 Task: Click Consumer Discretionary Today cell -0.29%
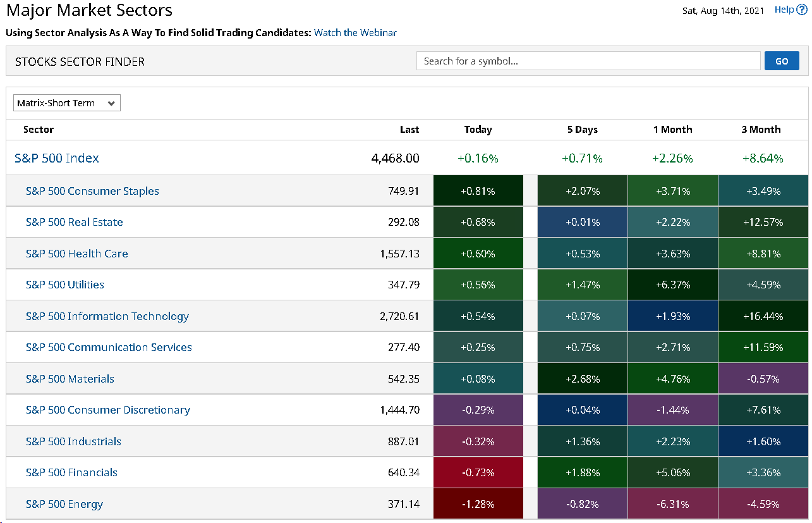(x=478, y=410)
